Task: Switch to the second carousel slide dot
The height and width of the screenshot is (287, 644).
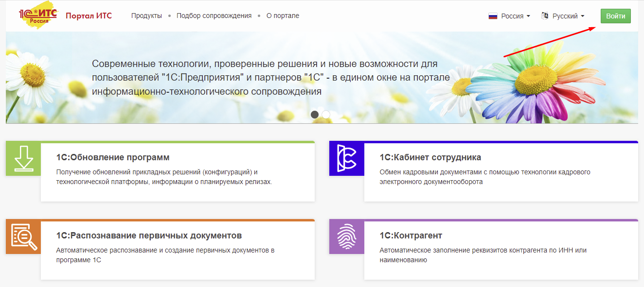Action: [326, 115]
